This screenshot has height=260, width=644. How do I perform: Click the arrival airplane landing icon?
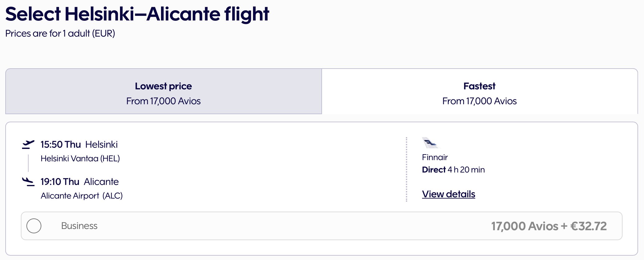tap(28, 182)
